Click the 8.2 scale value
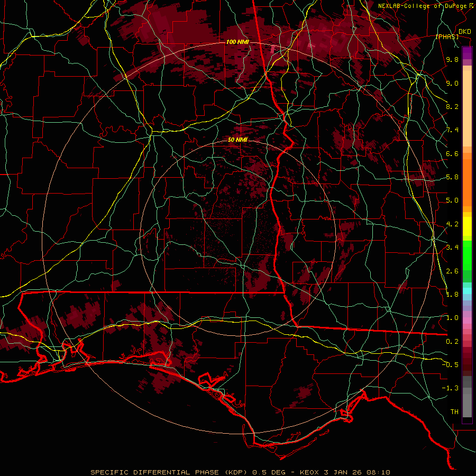This screenshot has height=476, width=476. [x=452, y=106]
